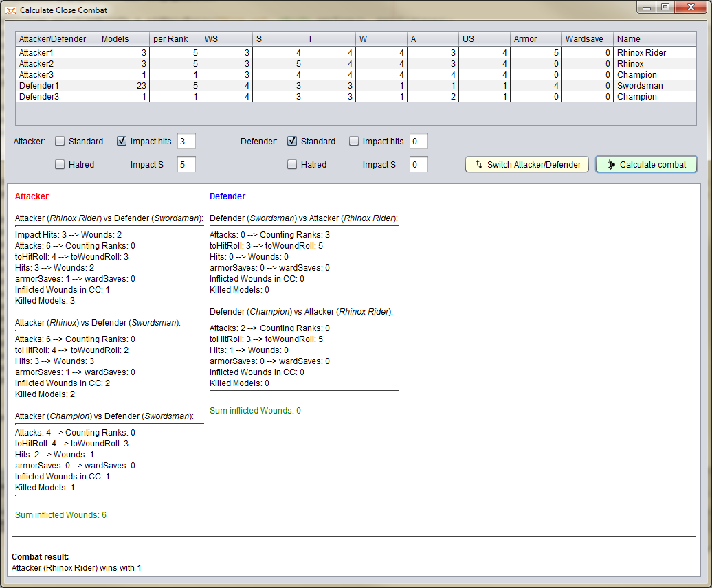The image size is (712, 588).
Task: Click the Attacker Impact hits number field
Action: tap(186, 142)
